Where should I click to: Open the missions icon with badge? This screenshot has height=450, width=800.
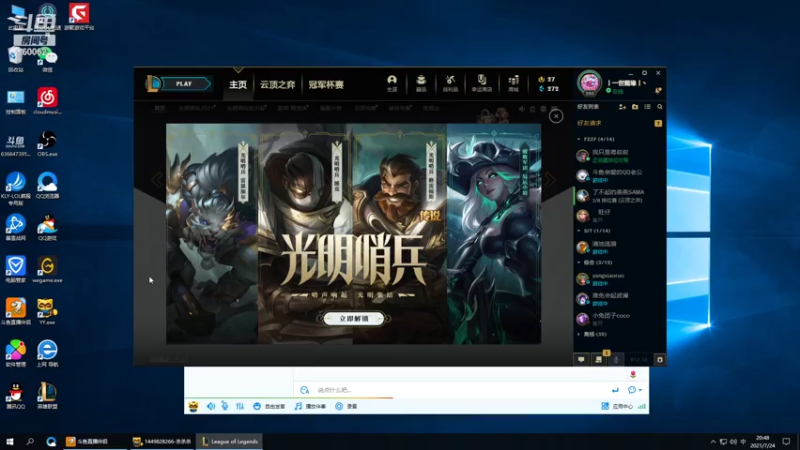(x=599, y=359)
